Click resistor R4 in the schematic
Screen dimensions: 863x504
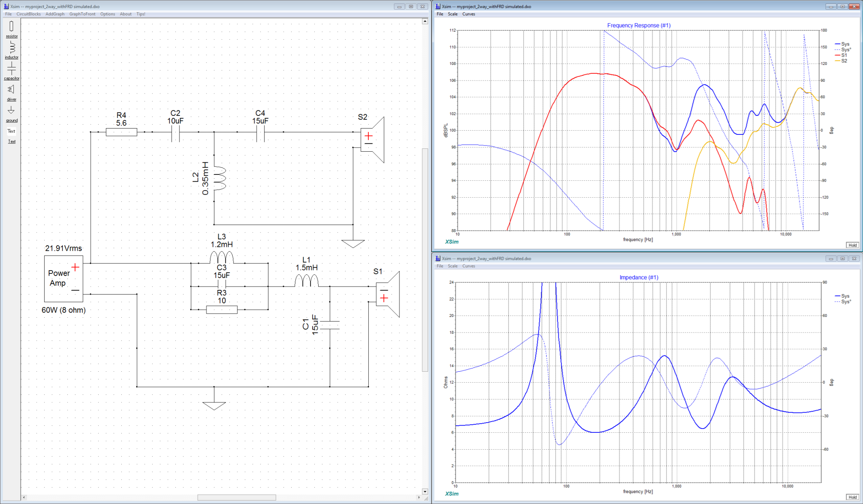coord(121,132)
